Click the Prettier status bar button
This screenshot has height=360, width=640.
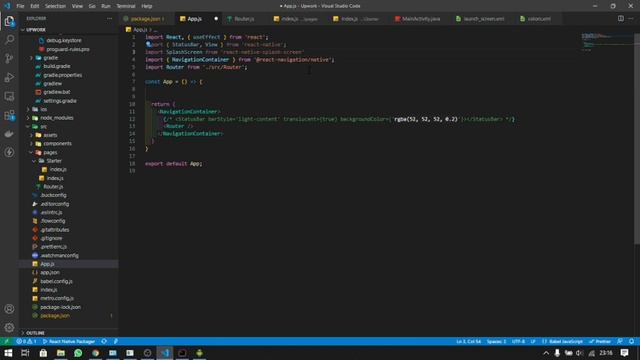(600, 341)
